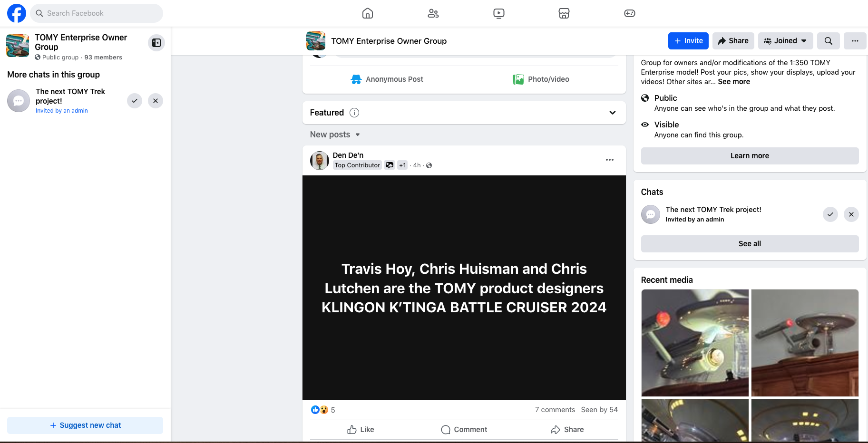Click Suggest new chat button
Viewport: 868px width, 443px height.
pos(85,425)
